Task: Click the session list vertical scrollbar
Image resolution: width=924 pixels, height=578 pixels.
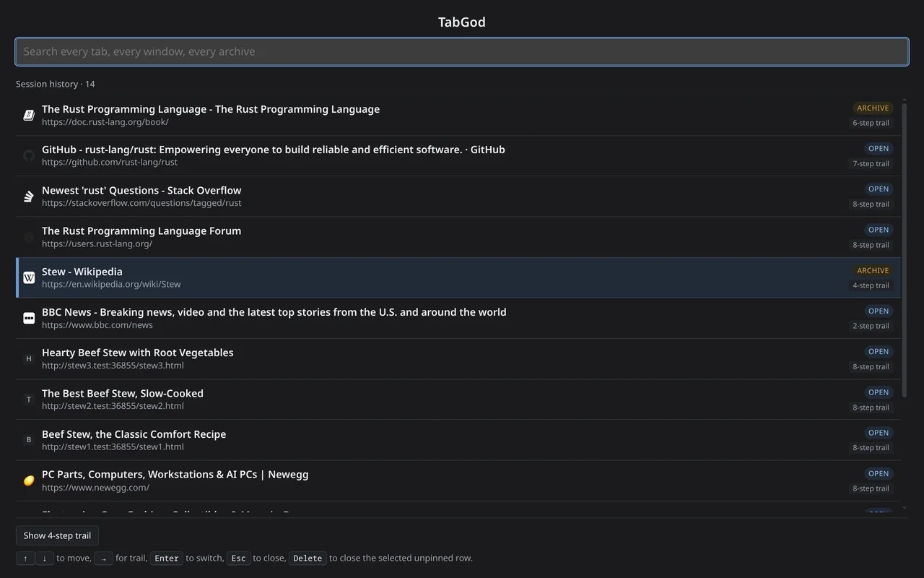Action: (x=905, y=249)
